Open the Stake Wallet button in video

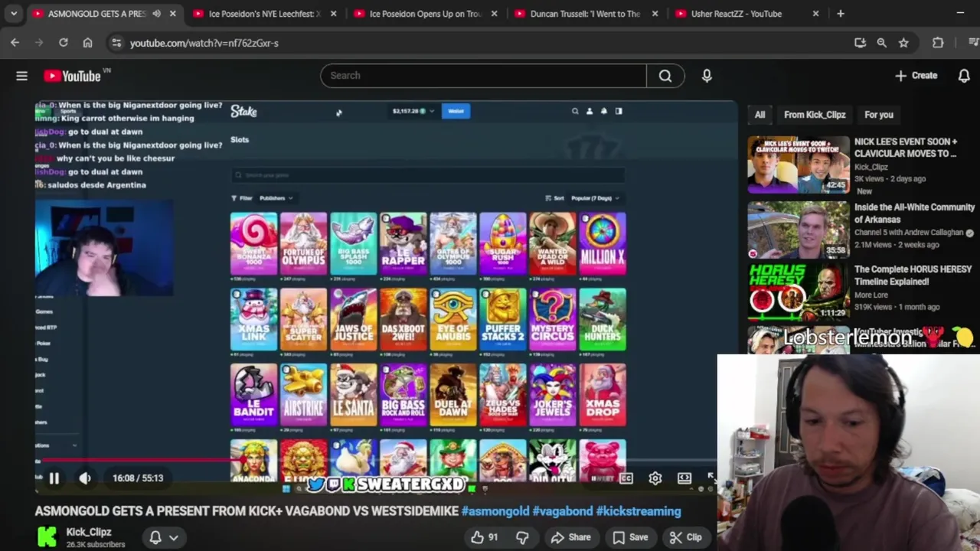(x=456, y=111)
